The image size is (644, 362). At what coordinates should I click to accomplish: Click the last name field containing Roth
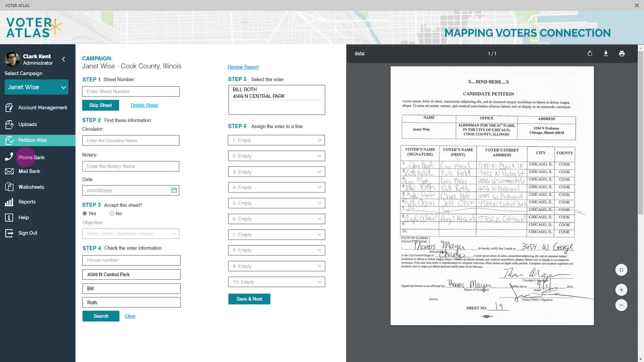[132, 302]
